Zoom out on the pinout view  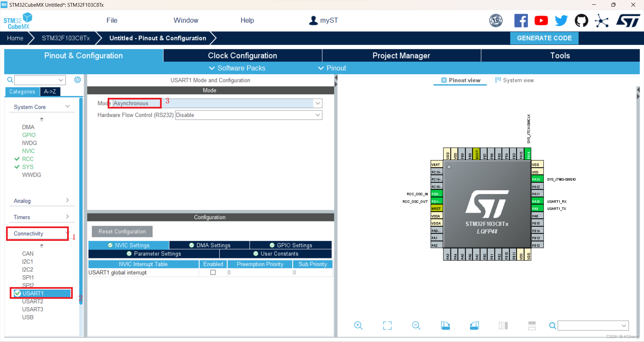click(x=416, y=325)
